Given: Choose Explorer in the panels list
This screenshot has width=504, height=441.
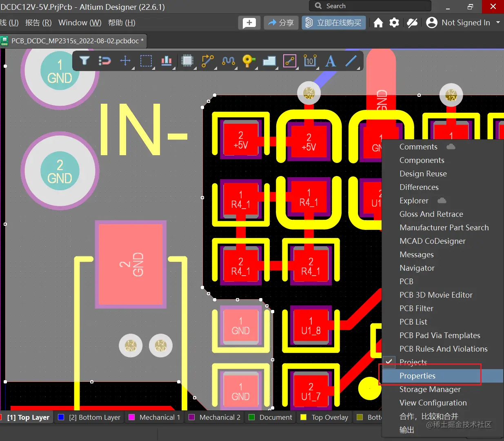Looking at the screenshot, I should pyautogui.click(x=443, y=200).
